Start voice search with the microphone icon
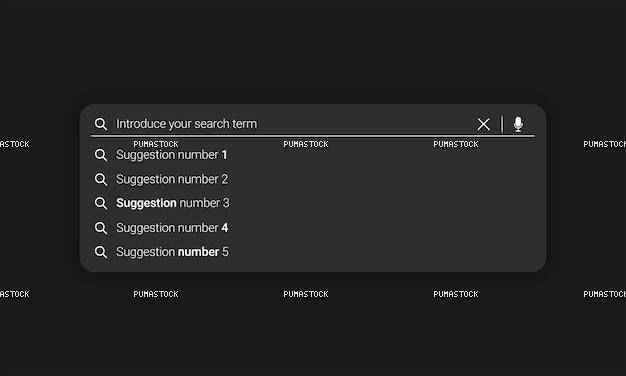The image size is (626, 376). click(x=518, y=124)
